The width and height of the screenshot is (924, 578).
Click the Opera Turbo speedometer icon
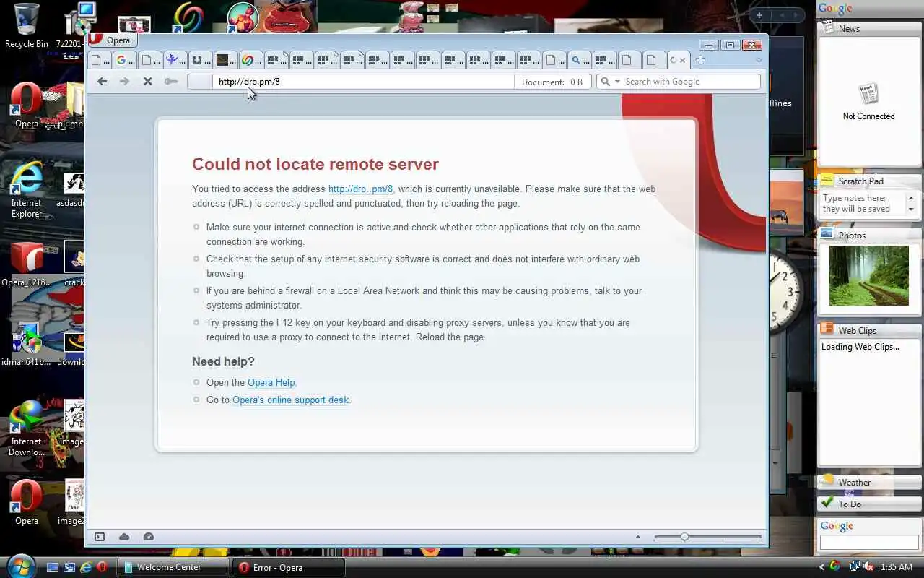149,537
